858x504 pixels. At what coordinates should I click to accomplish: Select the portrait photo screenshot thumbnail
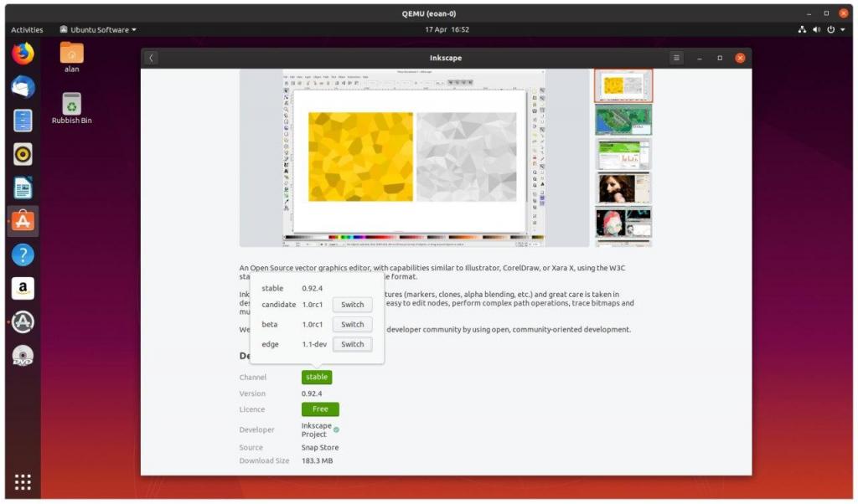(x=623, y=188)
